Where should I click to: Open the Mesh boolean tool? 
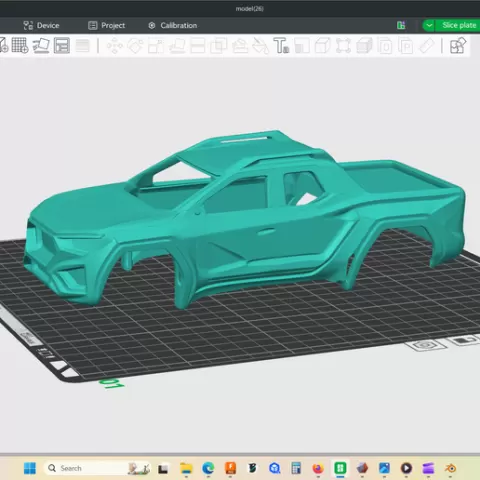219,46
